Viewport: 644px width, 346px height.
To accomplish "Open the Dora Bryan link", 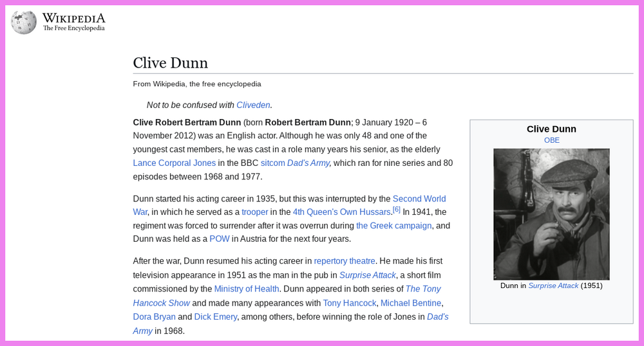I will click(x=154, y=317).
